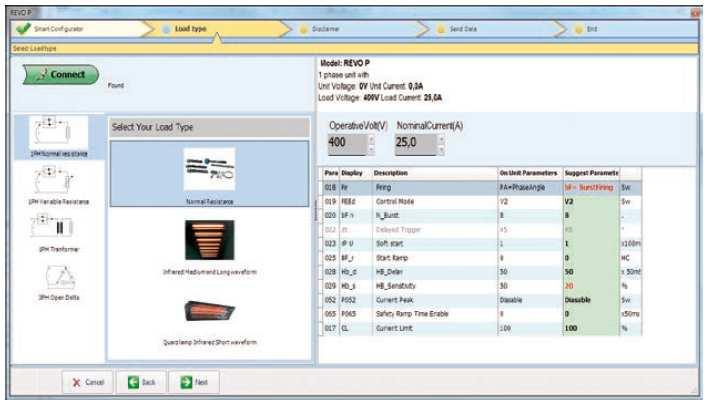Select parameter row 028 HB_Delay
The height and width of the screenshot is (405, 708).
click(x=482, y=272)
